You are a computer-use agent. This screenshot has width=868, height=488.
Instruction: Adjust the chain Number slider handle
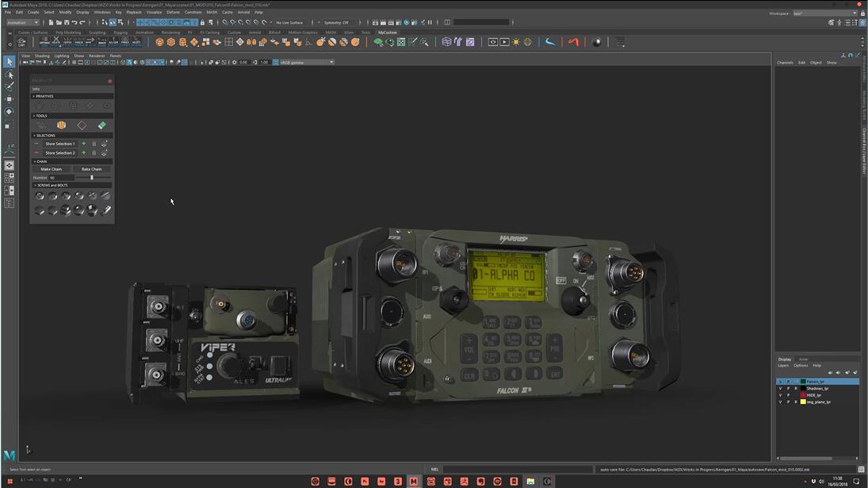[92, 178]
